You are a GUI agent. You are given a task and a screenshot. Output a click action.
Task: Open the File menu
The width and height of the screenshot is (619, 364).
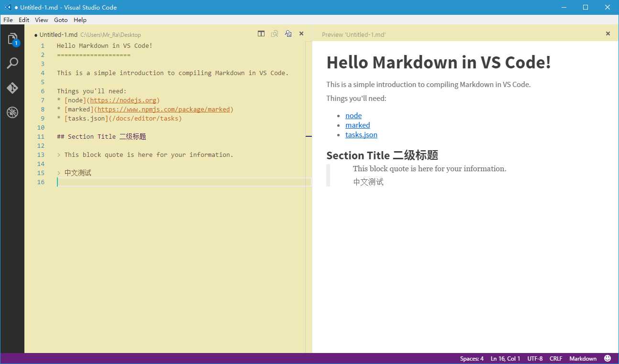pos(8,20)
